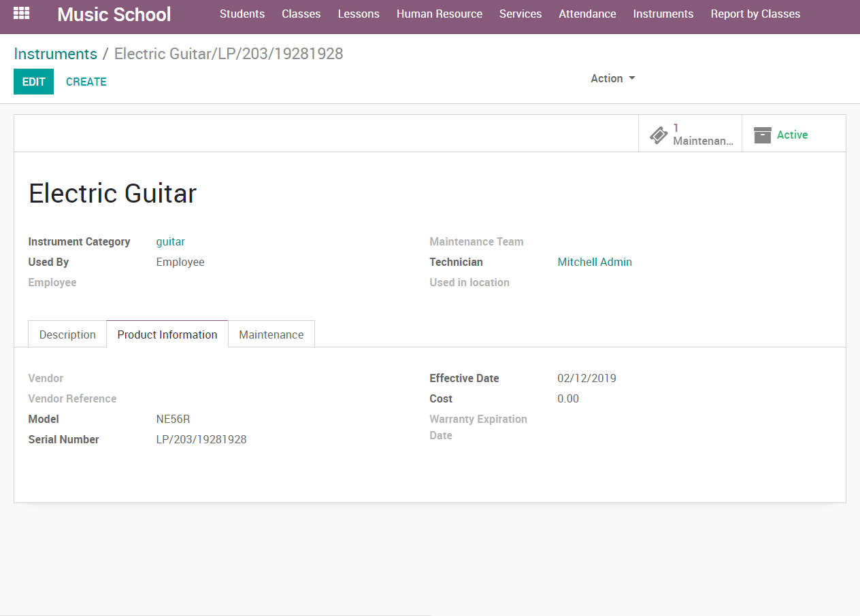
Task: Open the Human Resource menu
Action: coord(440,14)
